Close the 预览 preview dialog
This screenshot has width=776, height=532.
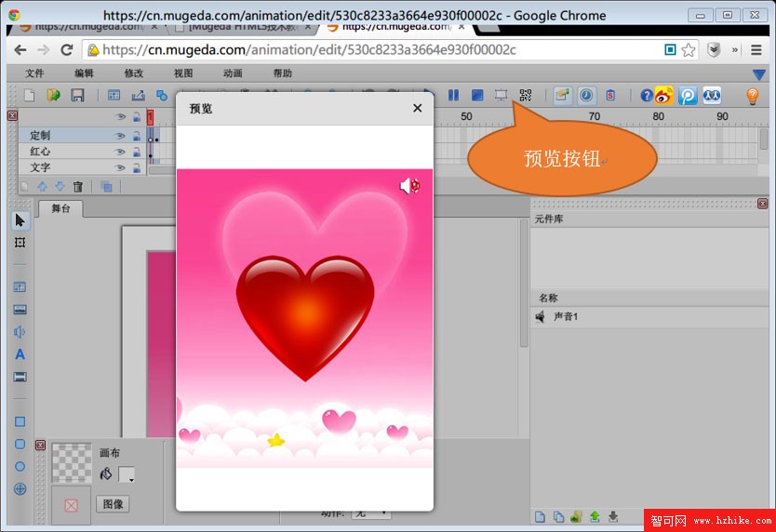click(417, 108)
